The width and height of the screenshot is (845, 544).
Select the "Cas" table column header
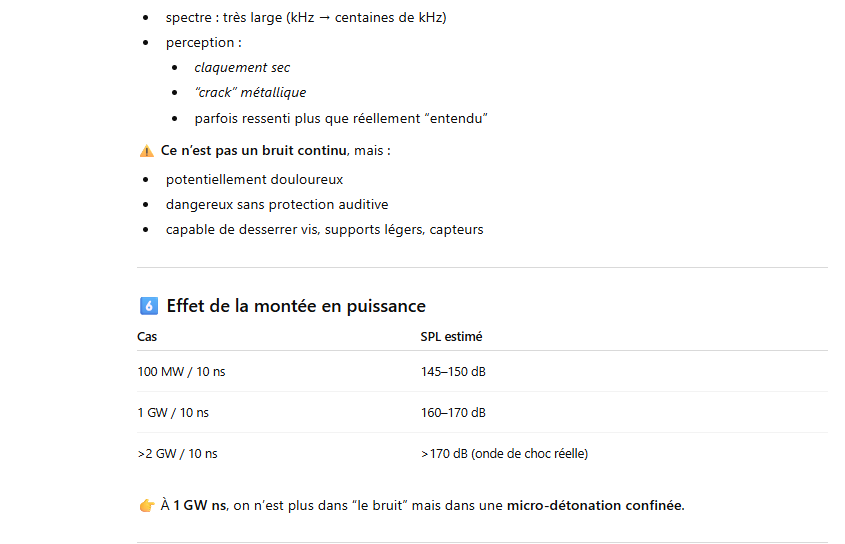coord(147,337)
